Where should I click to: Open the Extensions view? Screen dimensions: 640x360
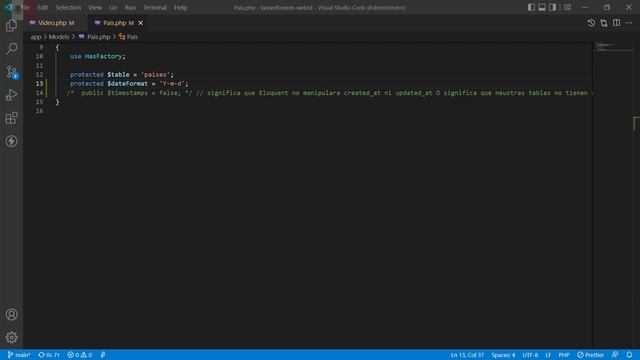point(11,118)
